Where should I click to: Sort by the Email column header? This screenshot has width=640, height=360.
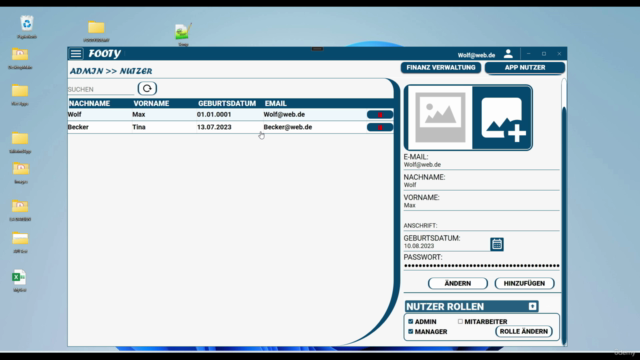click(x=276, y=104)
